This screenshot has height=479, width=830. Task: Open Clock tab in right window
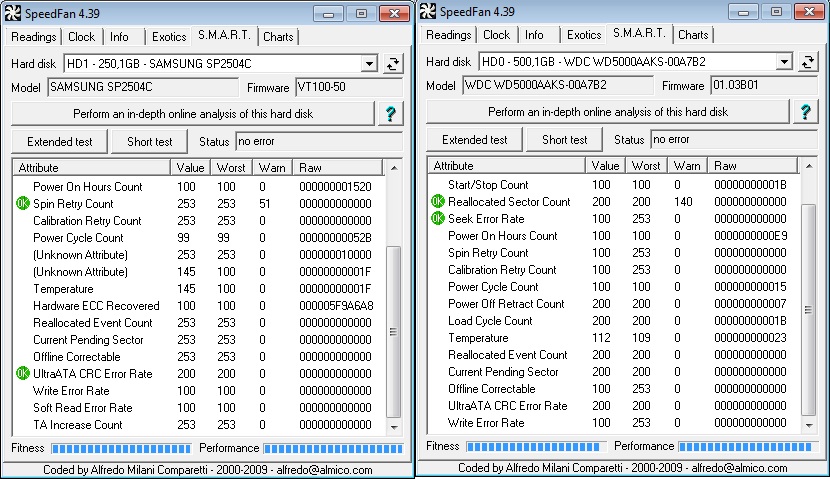pos(497,35)
